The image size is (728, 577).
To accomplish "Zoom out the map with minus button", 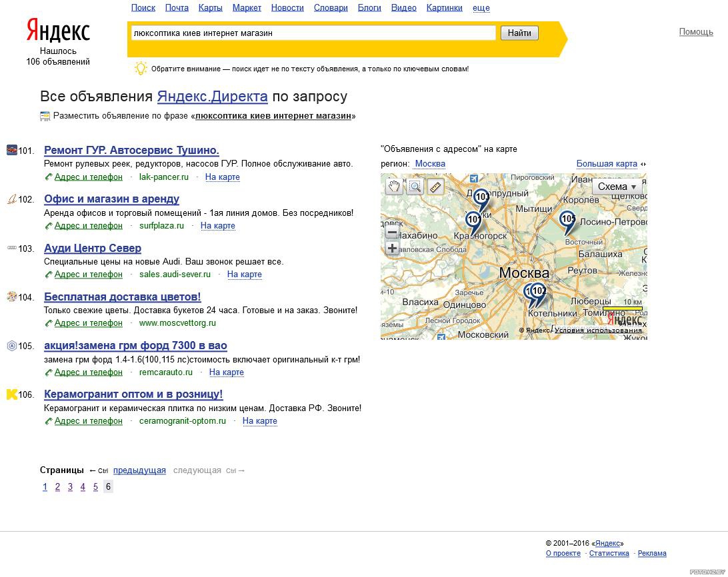I will tap(392, 232).
